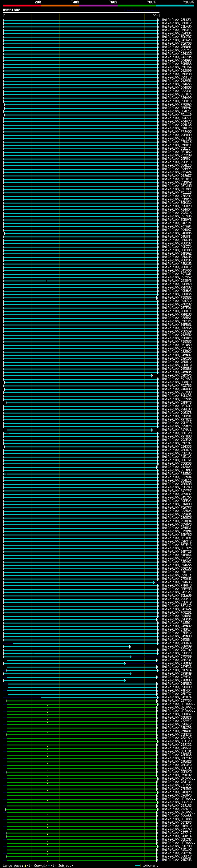Click the white query sequence bar
The width and height of the screenshot is (197, 868).
point(81,12)
